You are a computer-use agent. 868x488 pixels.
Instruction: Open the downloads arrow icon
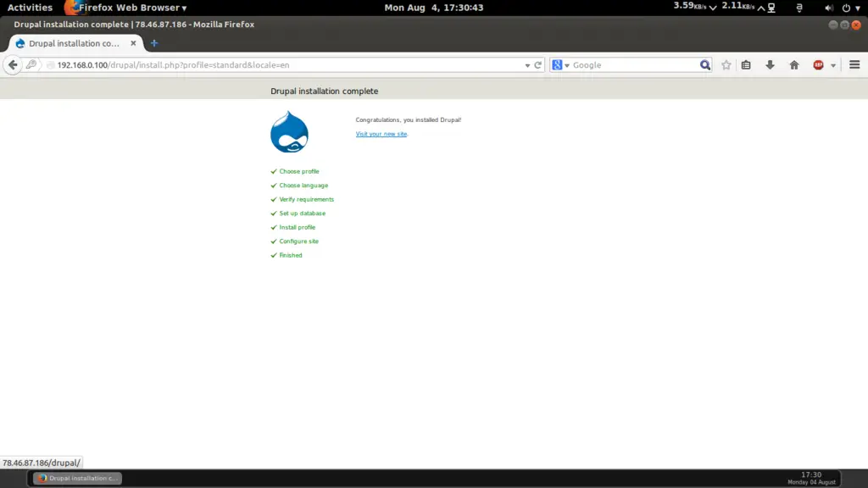click(770, 64)
